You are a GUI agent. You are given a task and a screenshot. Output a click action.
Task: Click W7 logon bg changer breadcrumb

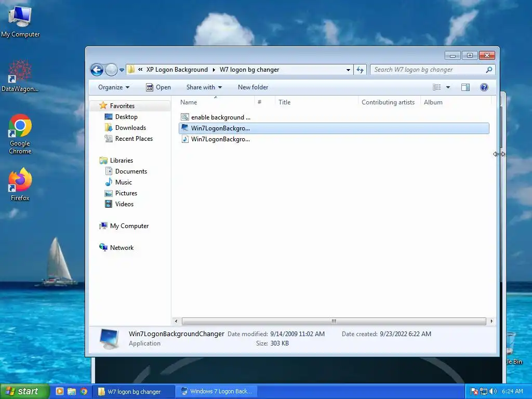click(249, 70)
